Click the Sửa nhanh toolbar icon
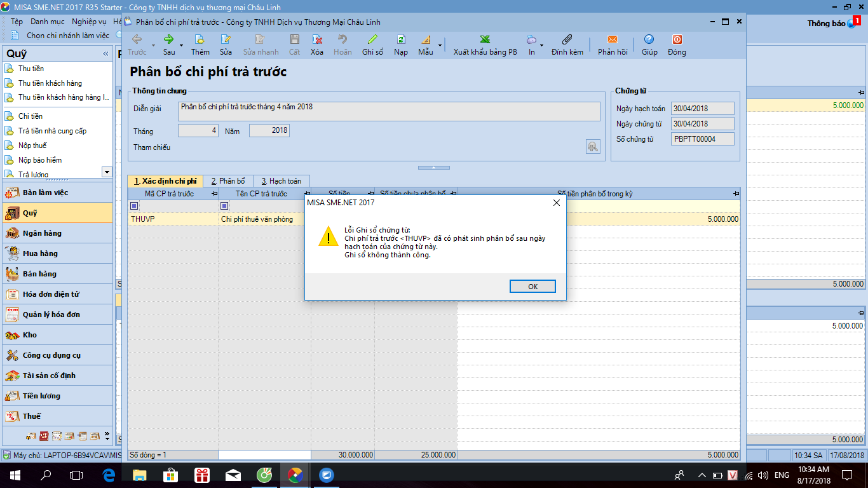 pos(261,40)
